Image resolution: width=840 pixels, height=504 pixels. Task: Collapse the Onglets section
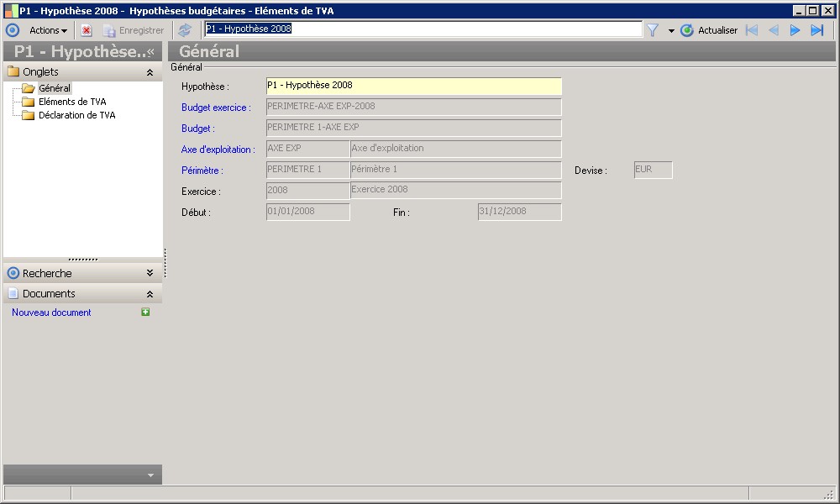(x=150, y=72)
